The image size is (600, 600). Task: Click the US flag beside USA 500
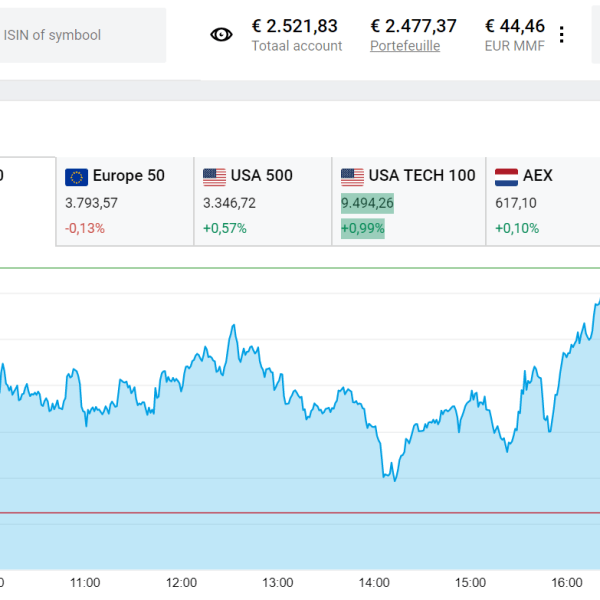pos(214,177)
